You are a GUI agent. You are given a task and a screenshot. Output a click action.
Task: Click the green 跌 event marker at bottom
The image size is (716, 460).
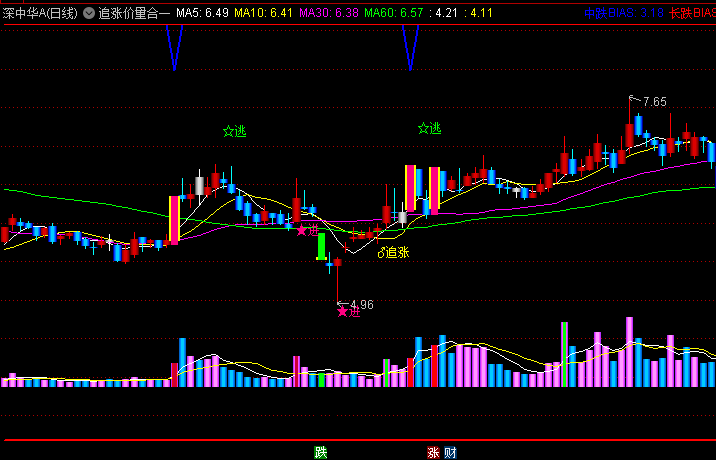[321, 453]
